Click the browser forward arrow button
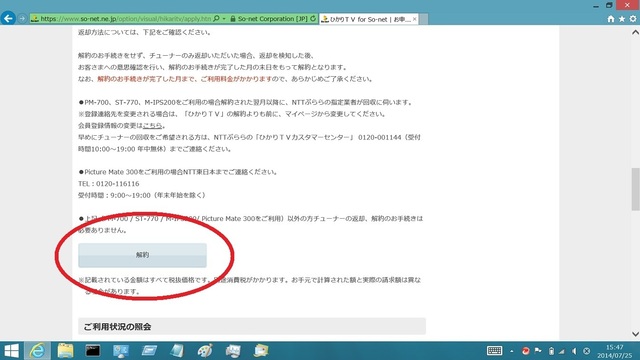Image resolution: width=640 pixels, height=360 pixels. (22, 19)
